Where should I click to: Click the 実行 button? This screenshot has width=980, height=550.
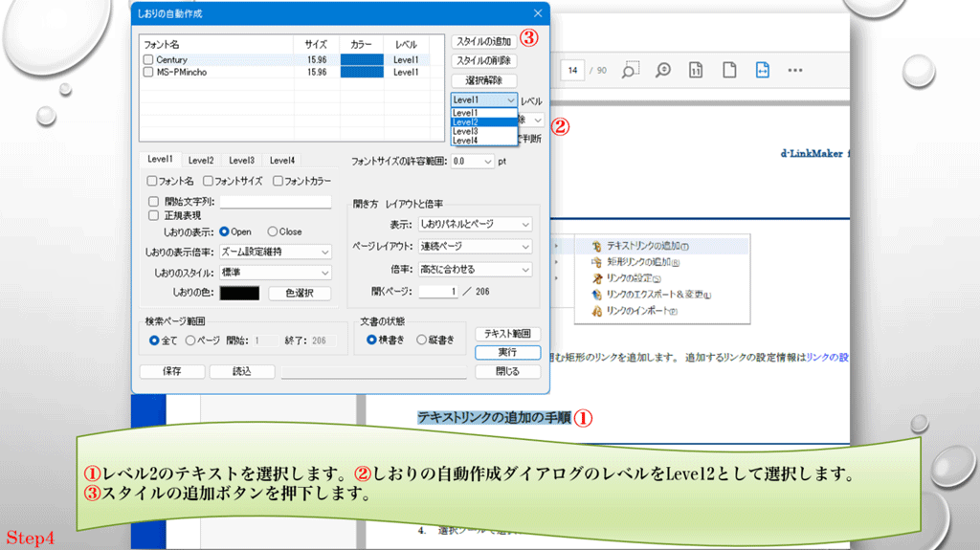507,353
